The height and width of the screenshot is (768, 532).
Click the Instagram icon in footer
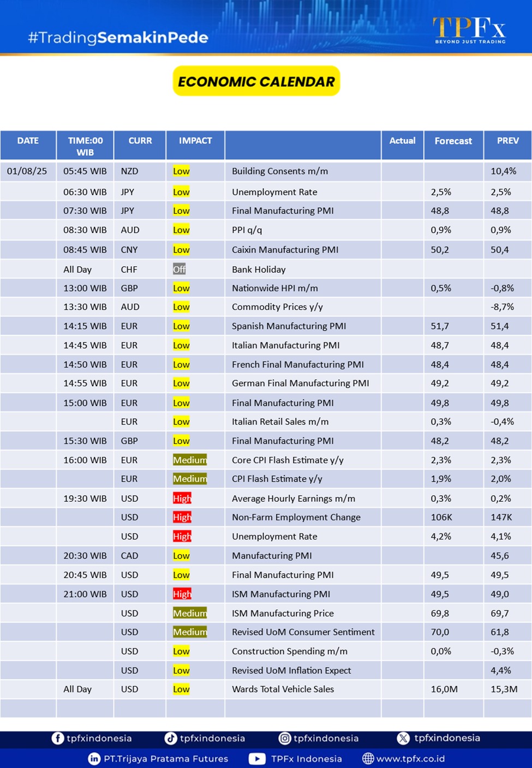coord(285,738)
